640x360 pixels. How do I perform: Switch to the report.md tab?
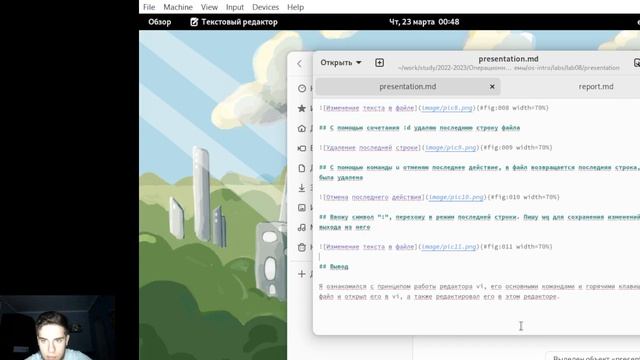pyautogui.click(x=596, y=87)
